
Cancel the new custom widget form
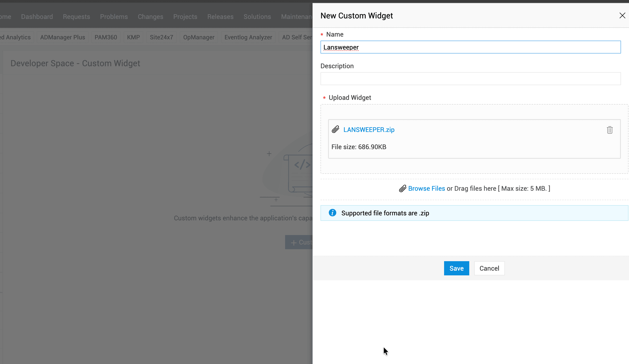[489, 268]
